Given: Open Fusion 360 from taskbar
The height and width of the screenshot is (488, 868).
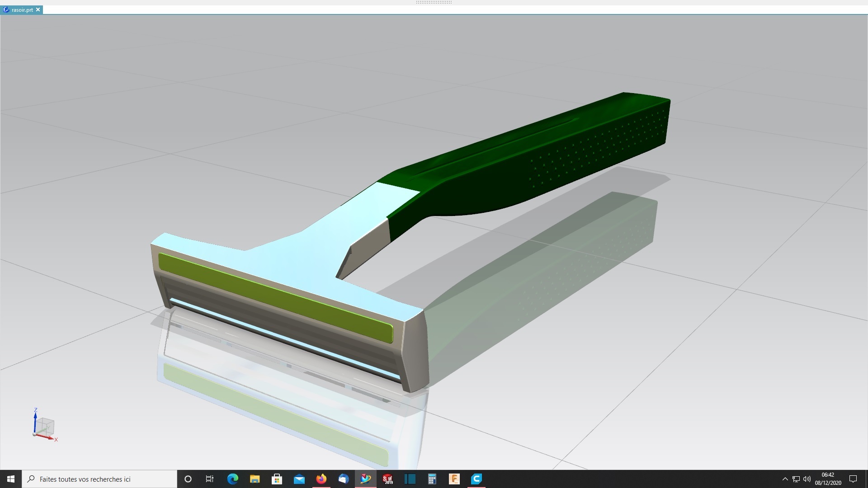Looking at the screenshot, I should (454, 479).
